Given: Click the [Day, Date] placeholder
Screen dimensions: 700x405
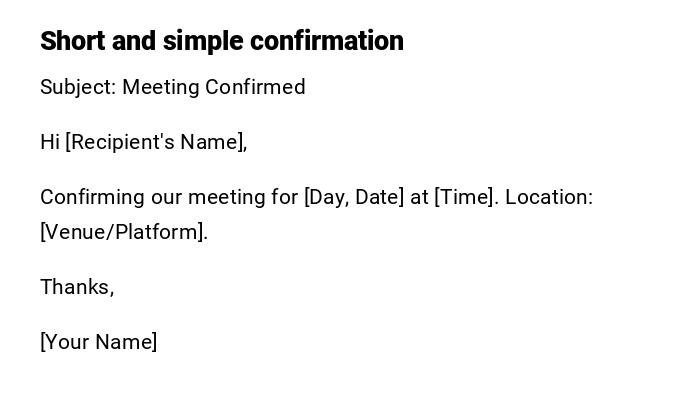Looking at the screenshot, I should (x=354, y=197).
